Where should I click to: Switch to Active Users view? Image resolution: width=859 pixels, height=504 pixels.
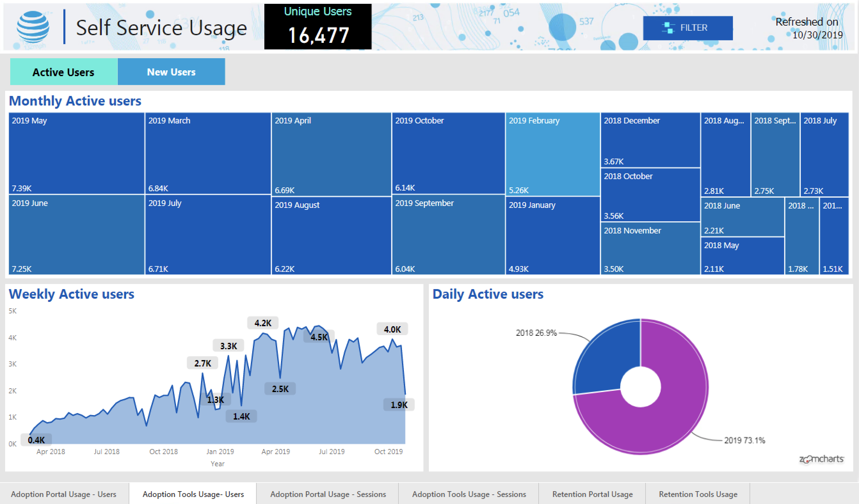click(64, 72)
